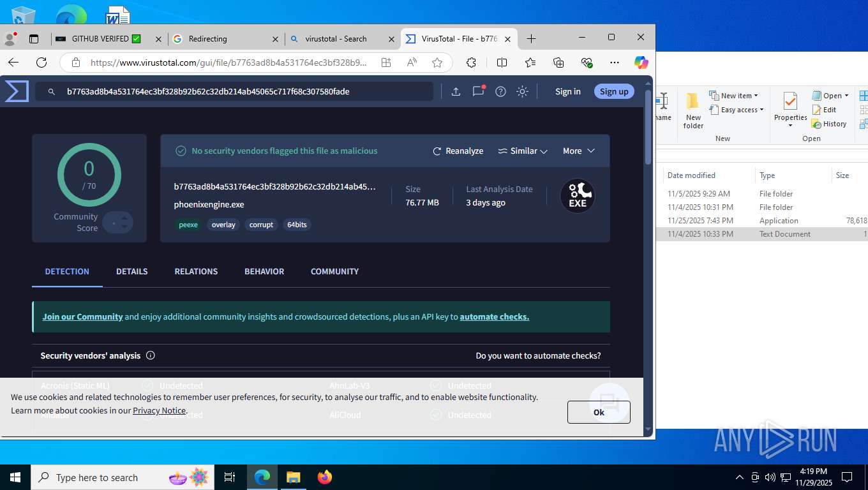The image size is (868, 490).
Task: Click Sign in on VirusTotal
Action: click(568, 91)
